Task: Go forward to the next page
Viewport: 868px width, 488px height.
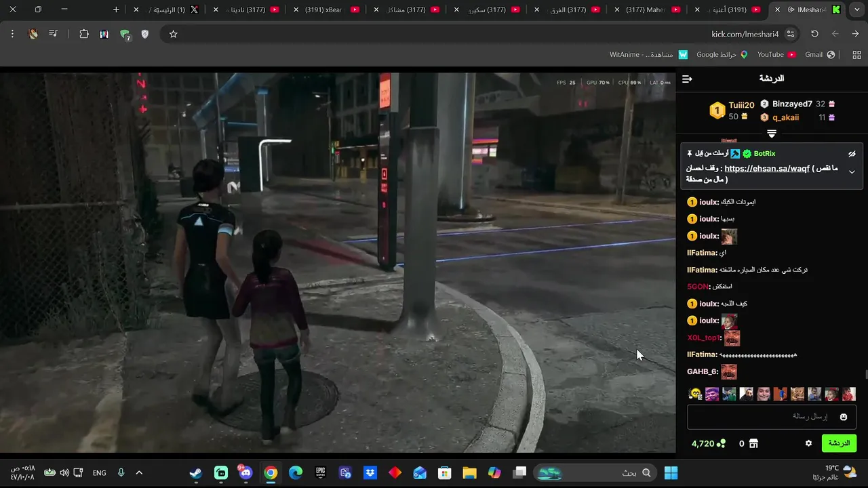Action: click(x=835, y=34)
